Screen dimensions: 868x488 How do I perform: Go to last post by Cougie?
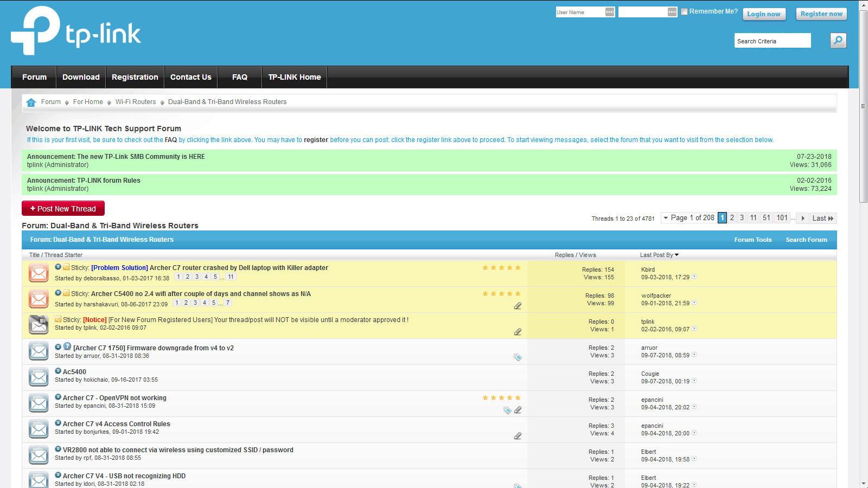694,381
